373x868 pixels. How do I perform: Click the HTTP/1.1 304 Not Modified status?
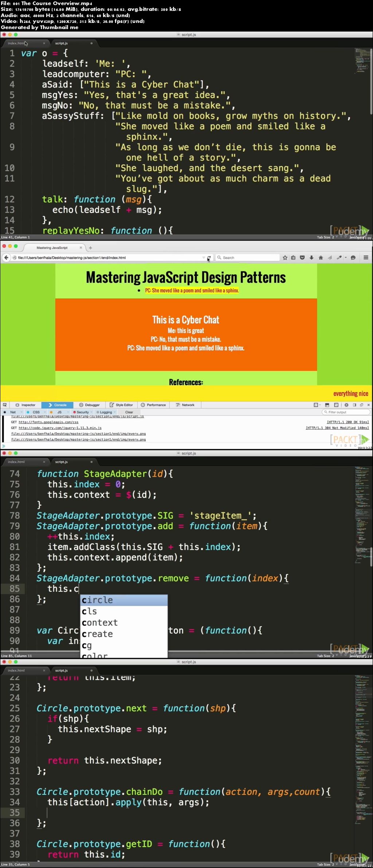point(337,428)
